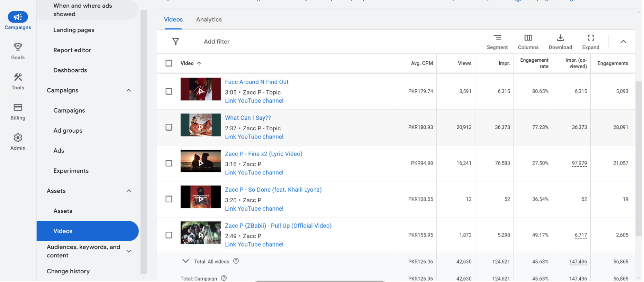Open the Segment options icon
The width and height of the screenshot is (644, 282).
(497, 38)
